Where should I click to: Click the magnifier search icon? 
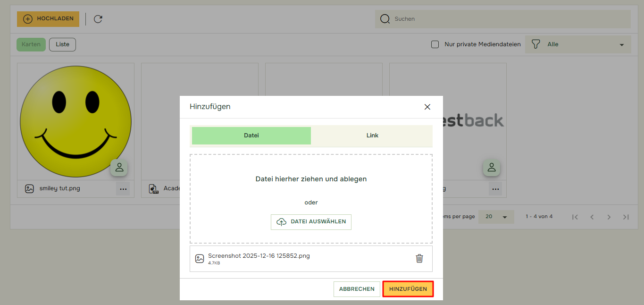click(x=385, y=19)
